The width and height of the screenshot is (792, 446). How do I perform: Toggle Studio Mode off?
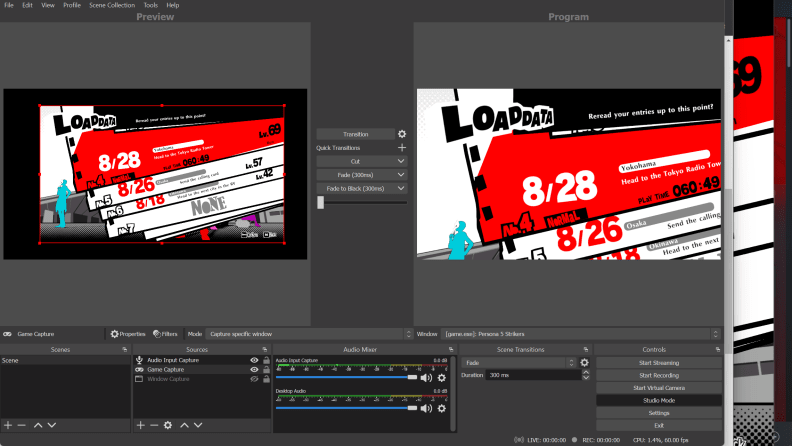[x=659, y=401]
